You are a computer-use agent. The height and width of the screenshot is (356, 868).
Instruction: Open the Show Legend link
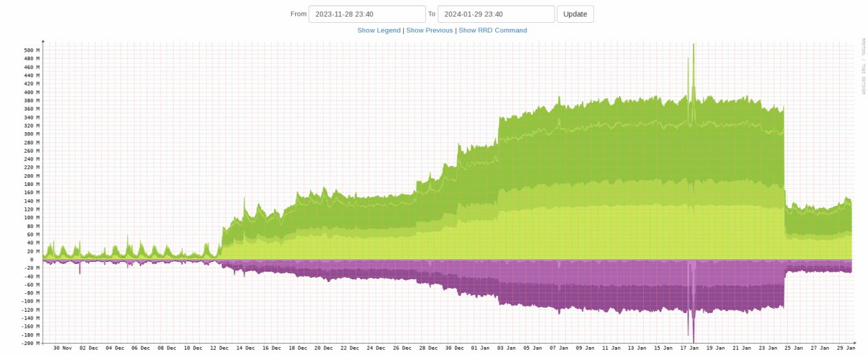tap(378, 30)
